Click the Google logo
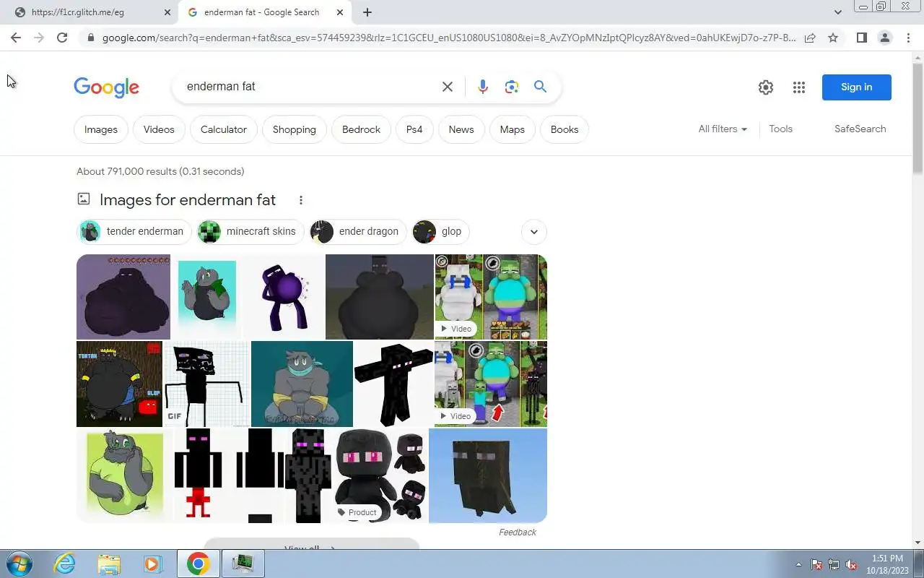The width and height of the screenshot is (924, 578). point(106,87)
